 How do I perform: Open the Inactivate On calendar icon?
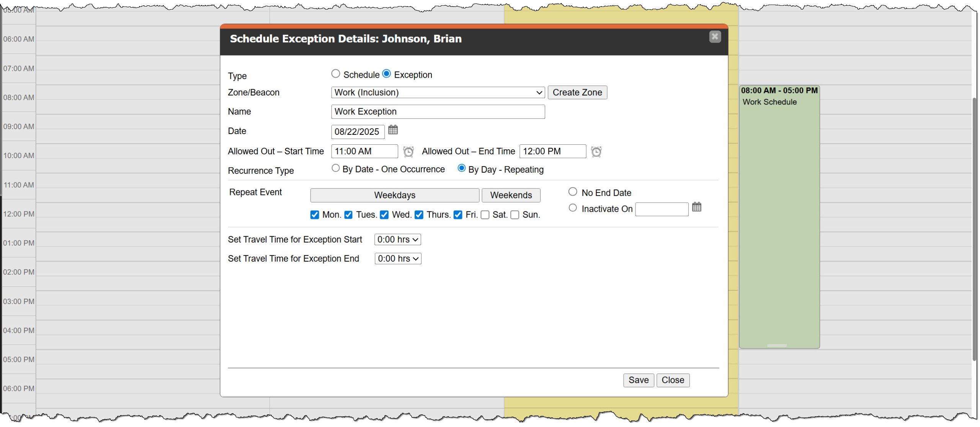coord(697,207)
